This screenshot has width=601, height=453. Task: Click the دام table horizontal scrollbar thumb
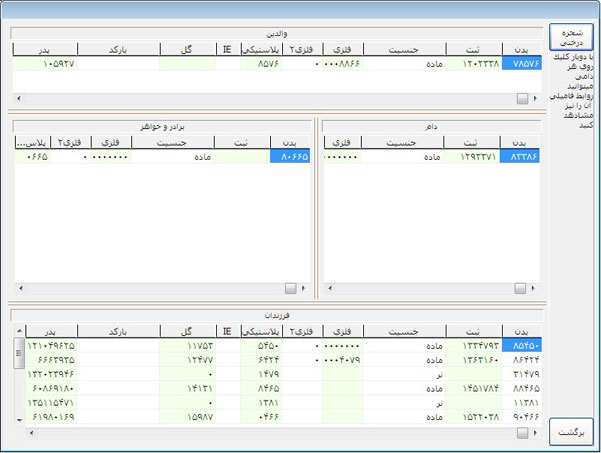pos(520,288)
